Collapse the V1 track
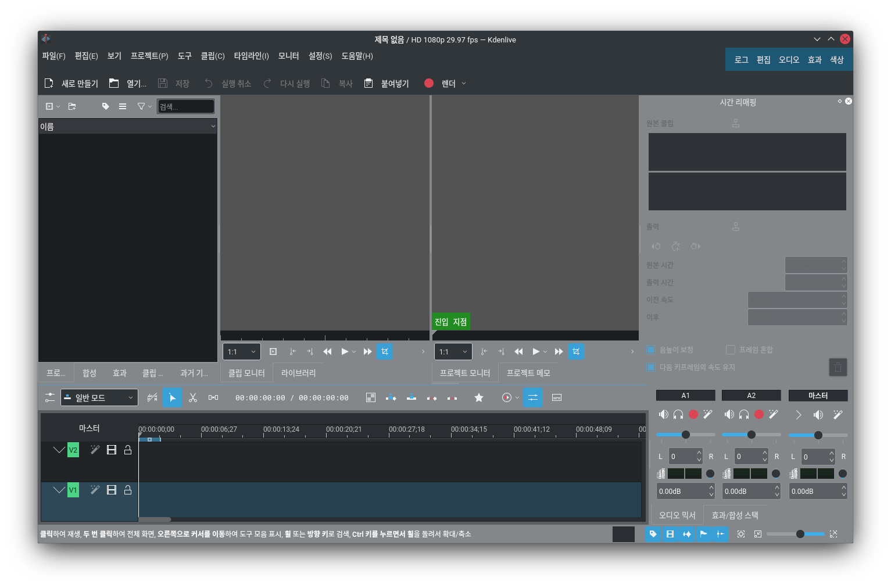Image resolution: width=891 pixels, height=588 pixels. click(x=59, y=490)
